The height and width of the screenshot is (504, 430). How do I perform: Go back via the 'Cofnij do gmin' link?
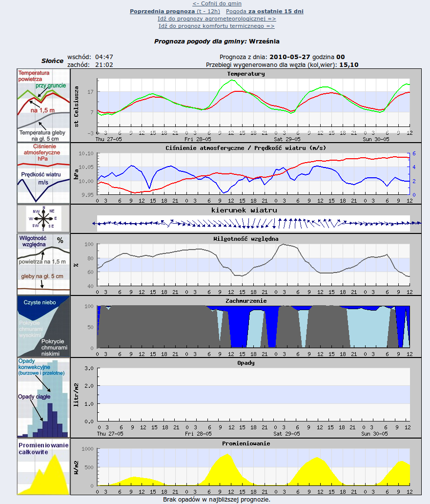(217, 3)
